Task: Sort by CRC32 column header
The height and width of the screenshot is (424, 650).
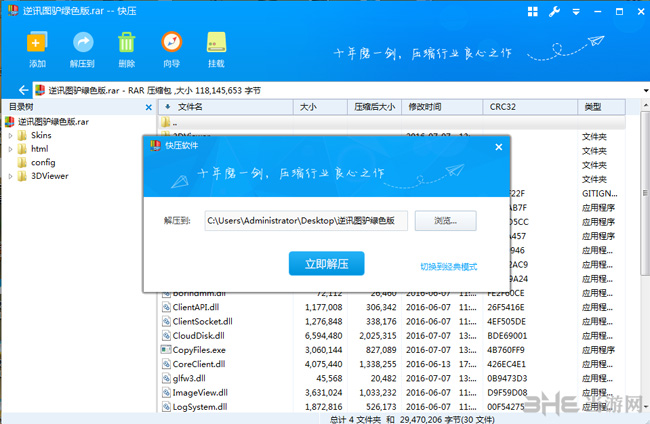Action: 530,107
